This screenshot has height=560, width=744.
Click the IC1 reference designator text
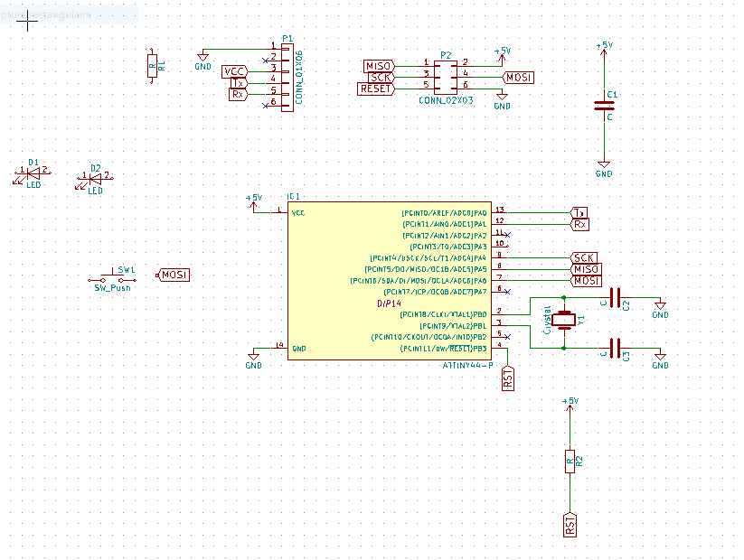(293, 197)
